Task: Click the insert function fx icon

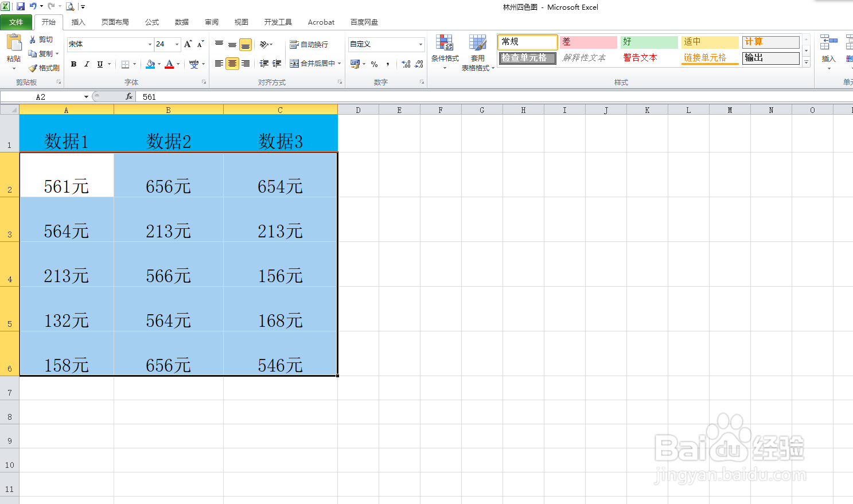Action: 129,96
